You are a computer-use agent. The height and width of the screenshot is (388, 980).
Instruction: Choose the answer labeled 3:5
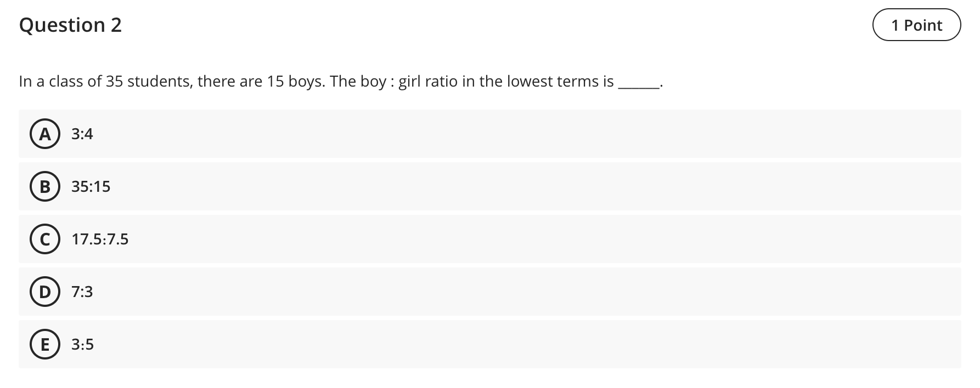82,345
